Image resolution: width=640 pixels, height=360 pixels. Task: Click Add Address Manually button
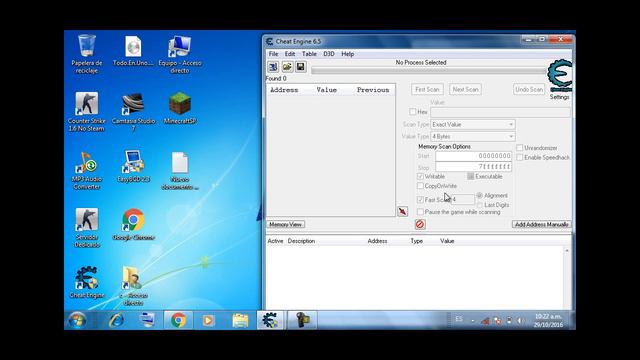click(542, 224)
